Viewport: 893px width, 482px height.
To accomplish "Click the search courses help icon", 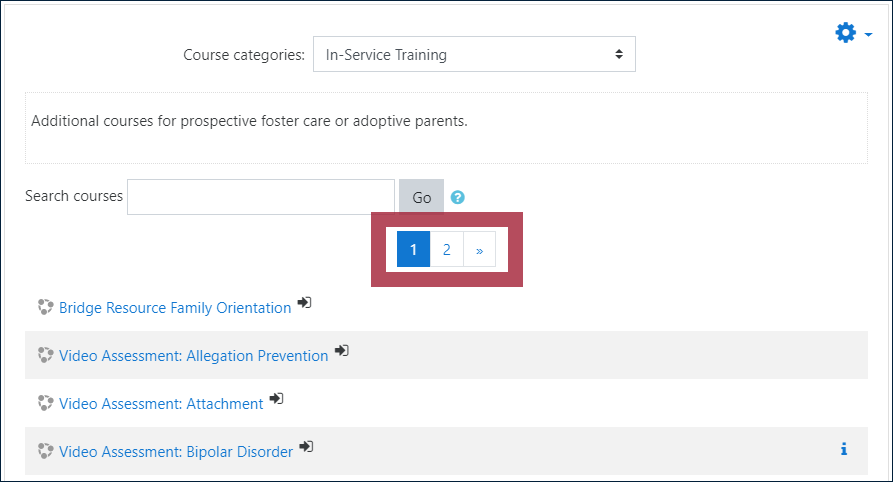I will [457, 197].
